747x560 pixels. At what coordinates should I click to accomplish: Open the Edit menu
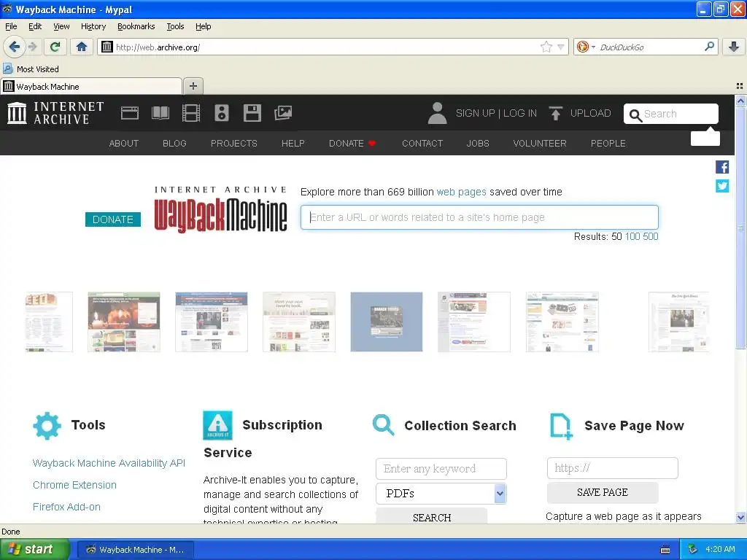[x=35, y=26]
